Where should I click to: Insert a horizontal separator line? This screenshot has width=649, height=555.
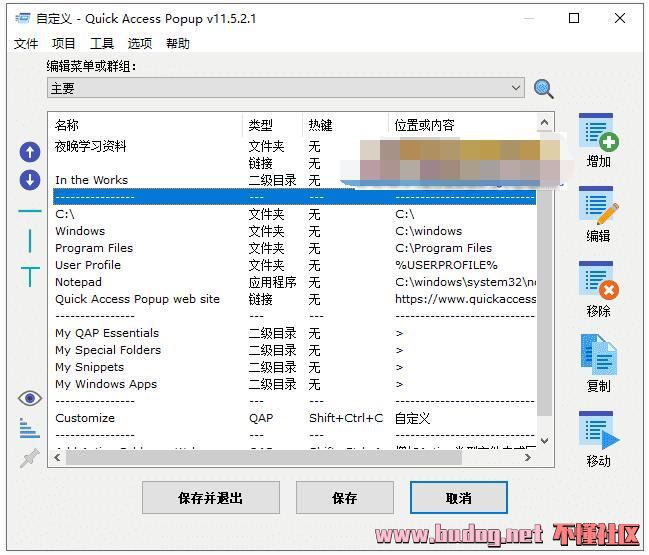30,212
